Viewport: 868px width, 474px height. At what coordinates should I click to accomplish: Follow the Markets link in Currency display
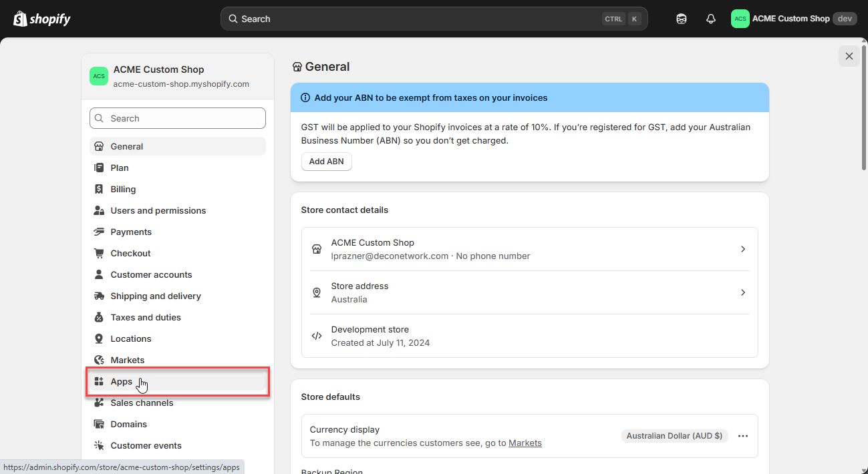[x=525, y=443]
